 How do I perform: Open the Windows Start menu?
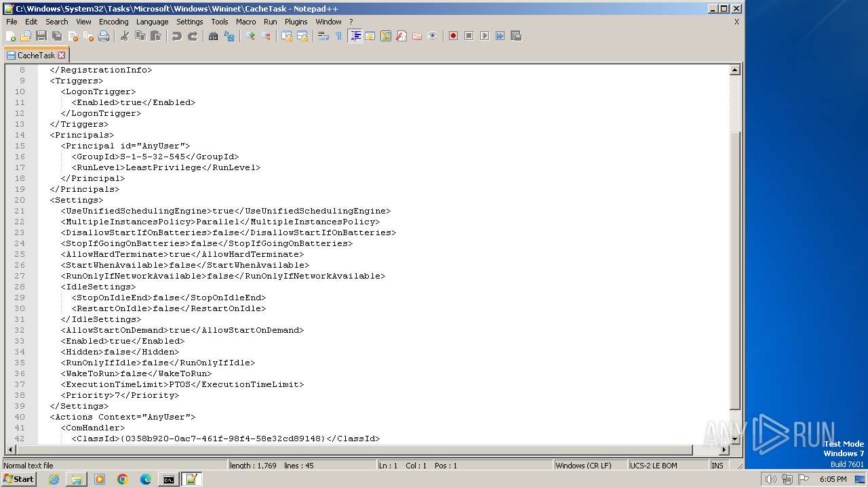18,479
